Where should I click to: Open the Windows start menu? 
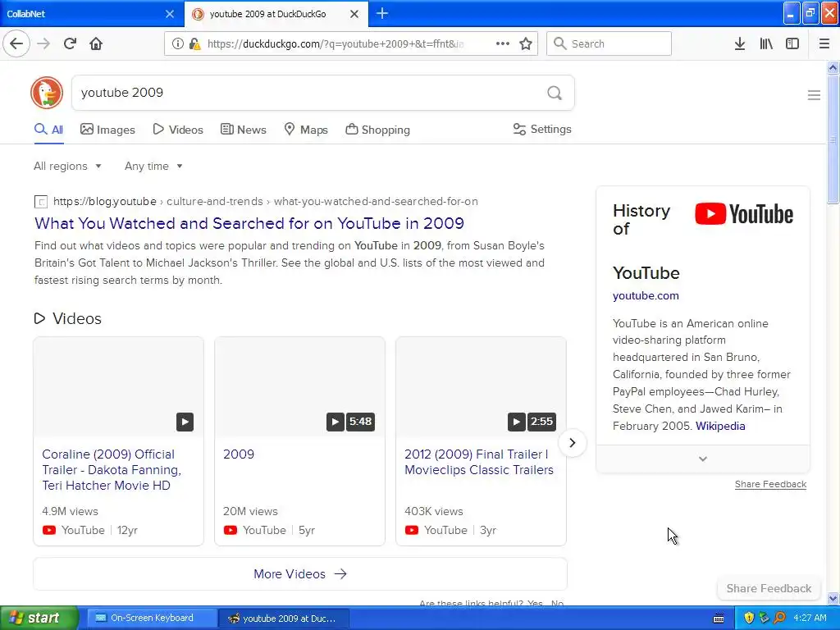pyautogui.click(x=39, y=618)
